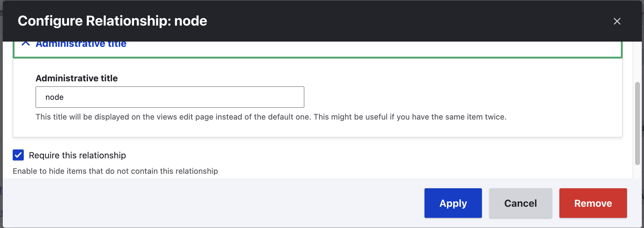This screenshot has height=228, width=644.
Task: Click the scrollbar track below the thumb
Action: click(637, 172)
